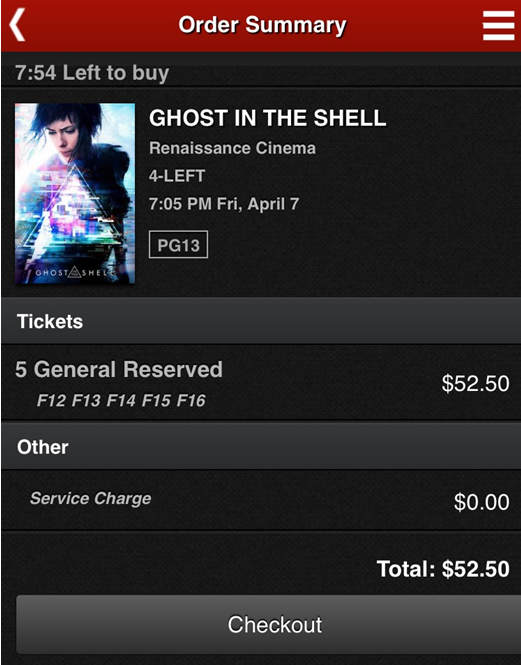This screenshot has width=521, height=665.
Task: Tap the Service Charge row
Action: tap(260, 500)
